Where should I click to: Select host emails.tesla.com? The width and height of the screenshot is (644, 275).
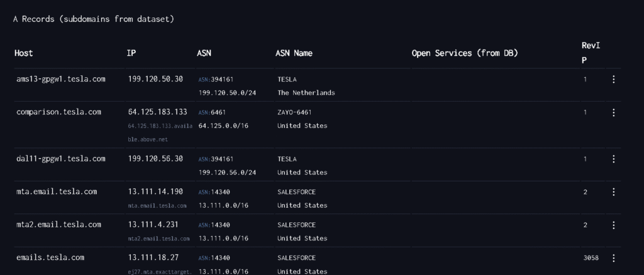point(50,257)
